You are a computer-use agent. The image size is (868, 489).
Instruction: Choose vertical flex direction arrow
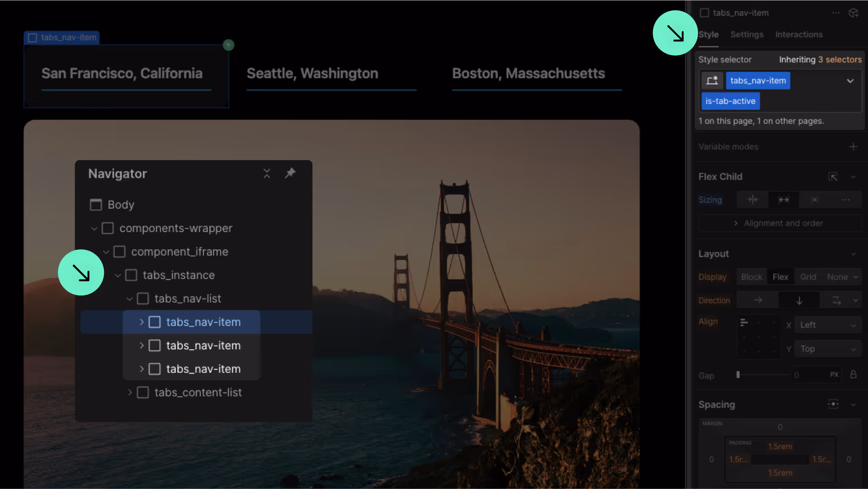tap(799, 300)
